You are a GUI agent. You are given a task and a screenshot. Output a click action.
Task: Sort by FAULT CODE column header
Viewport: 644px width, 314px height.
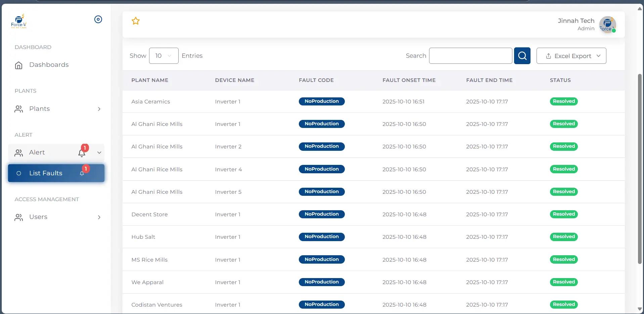tap(316, 80)
